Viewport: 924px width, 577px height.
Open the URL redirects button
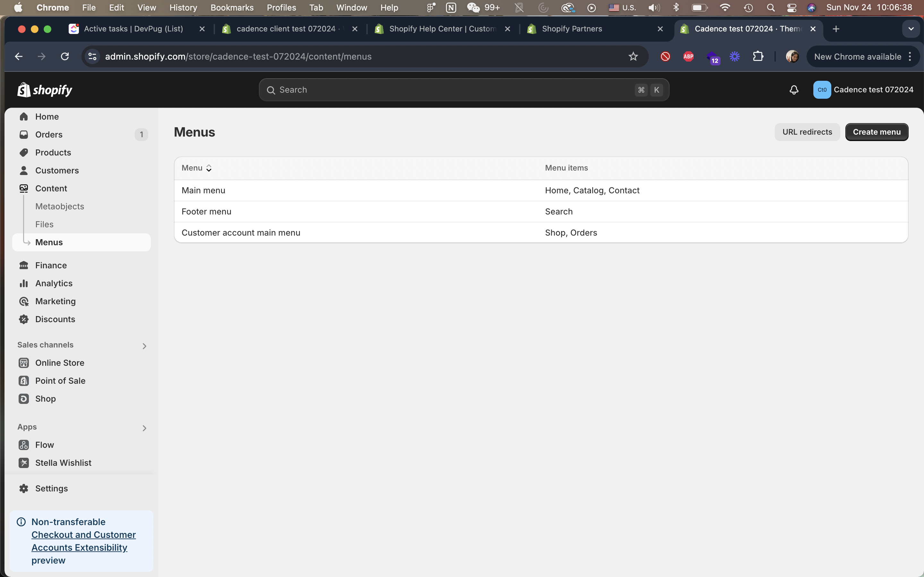coord(807,132)
